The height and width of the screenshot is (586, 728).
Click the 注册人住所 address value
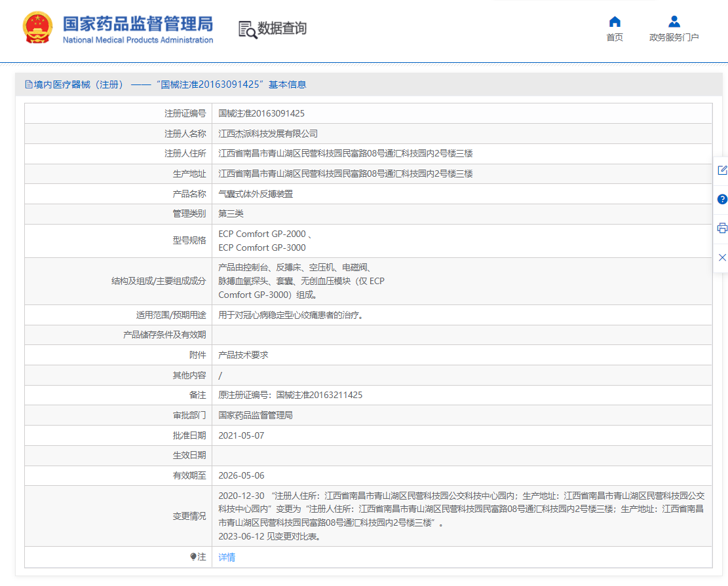click(x=345, y=154)
